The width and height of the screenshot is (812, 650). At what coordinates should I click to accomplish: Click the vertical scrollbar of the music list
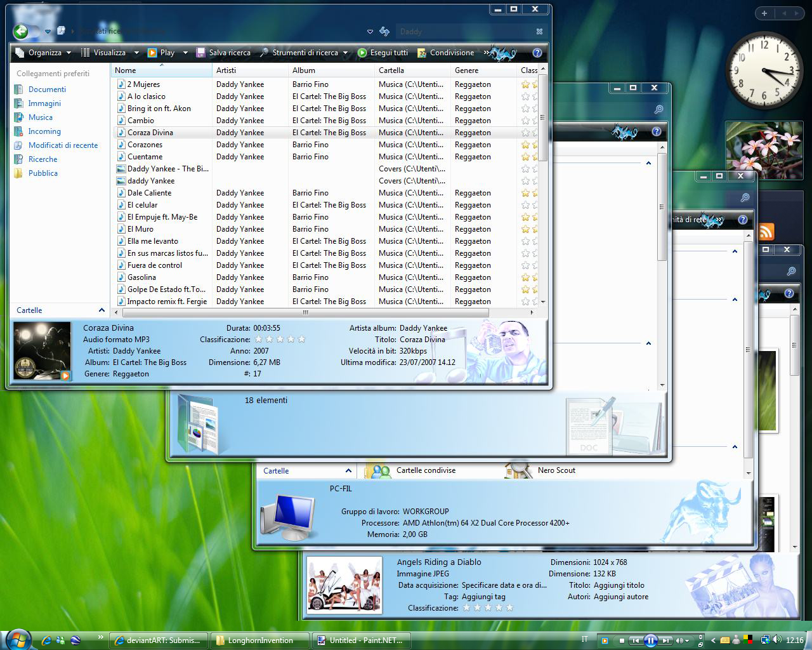542,118
